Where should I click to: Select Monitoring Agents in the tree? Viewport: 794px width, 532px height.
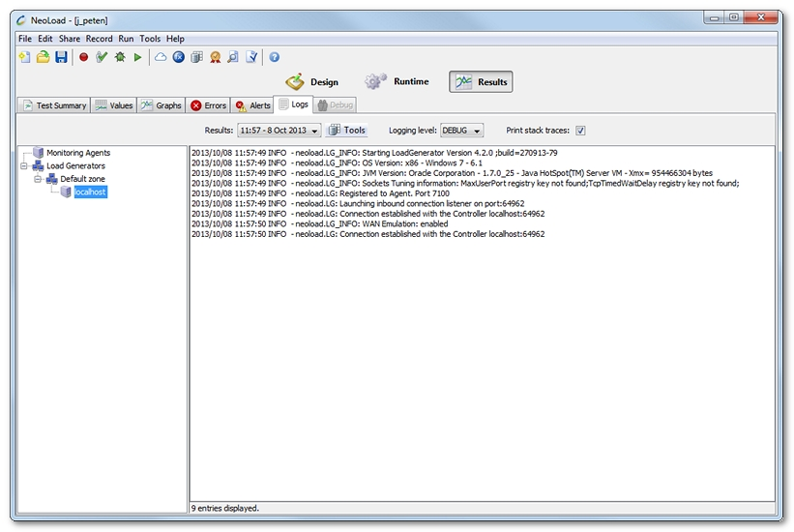pyautogui.click(x=77, y=153)
